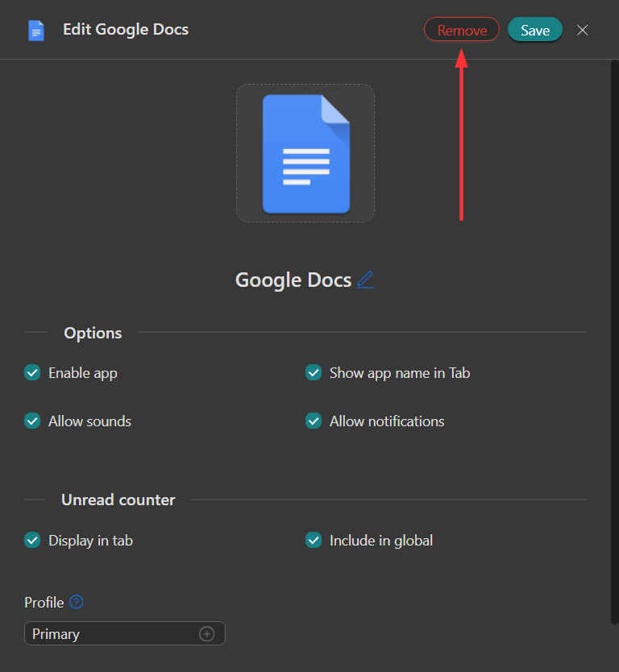Edit the app name with pencil icon
This screenshot has width=619, height=672.
365,280
